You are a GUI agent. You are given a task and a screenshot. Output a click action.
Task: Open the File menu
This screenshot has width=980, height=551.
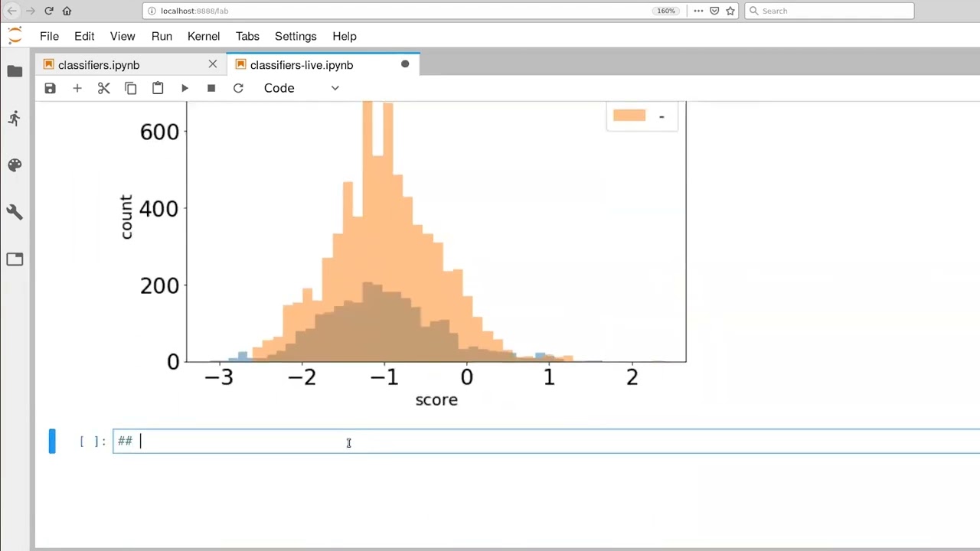click(x=49, y=36)
